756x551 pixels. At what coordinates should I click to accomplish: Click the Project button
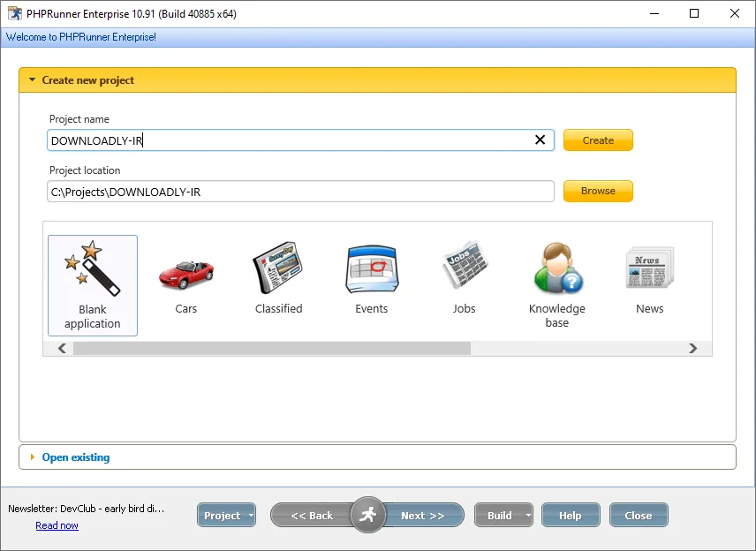[x=223, y=516]
